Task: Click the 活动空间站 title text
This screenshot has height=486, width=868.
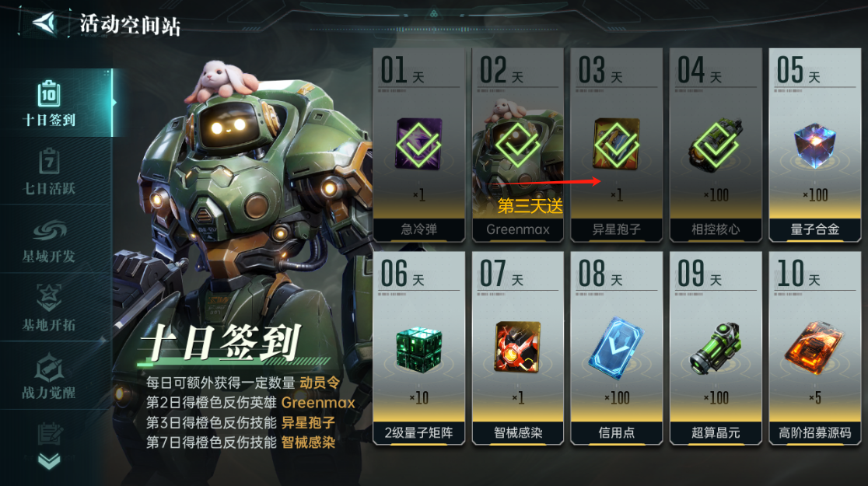Action: pyautogui.click(x=130, y=24)
